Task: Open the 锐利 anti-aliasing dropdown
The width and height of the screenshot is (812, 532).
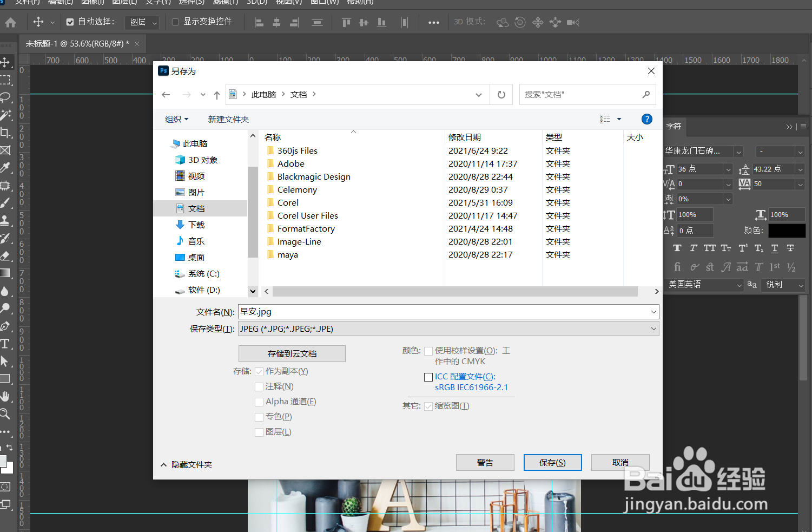Action: (x=784, y=285)
